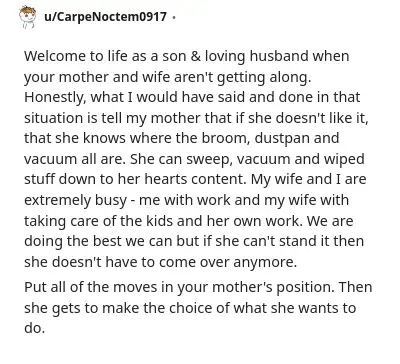Click the words "extremely busy"
This screenshot has width=400, height=364.
pos(75,200)
